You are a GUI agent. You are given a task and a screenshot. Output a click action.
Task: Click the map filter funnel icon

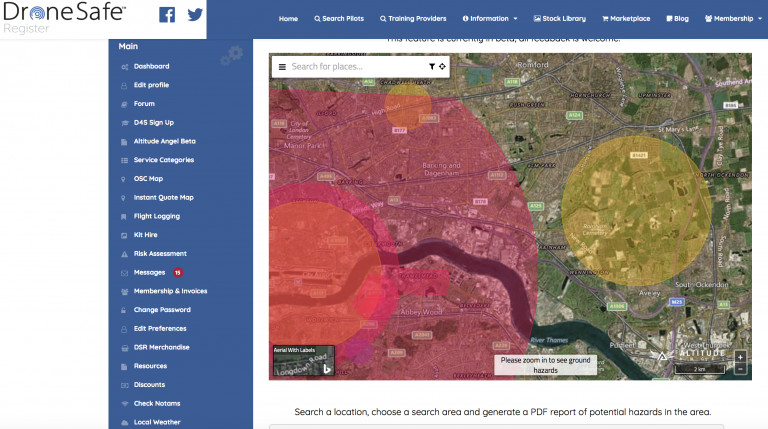(432, 67)
